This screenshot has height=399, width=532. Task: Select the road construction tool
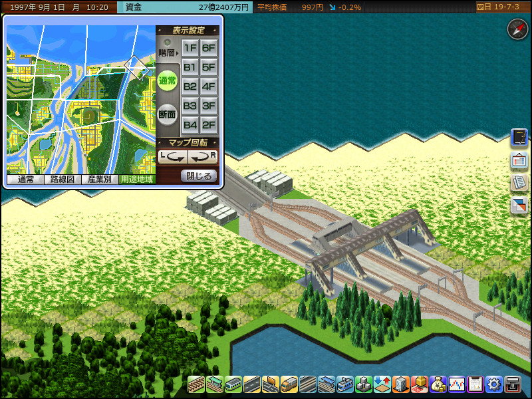(252, 384)
